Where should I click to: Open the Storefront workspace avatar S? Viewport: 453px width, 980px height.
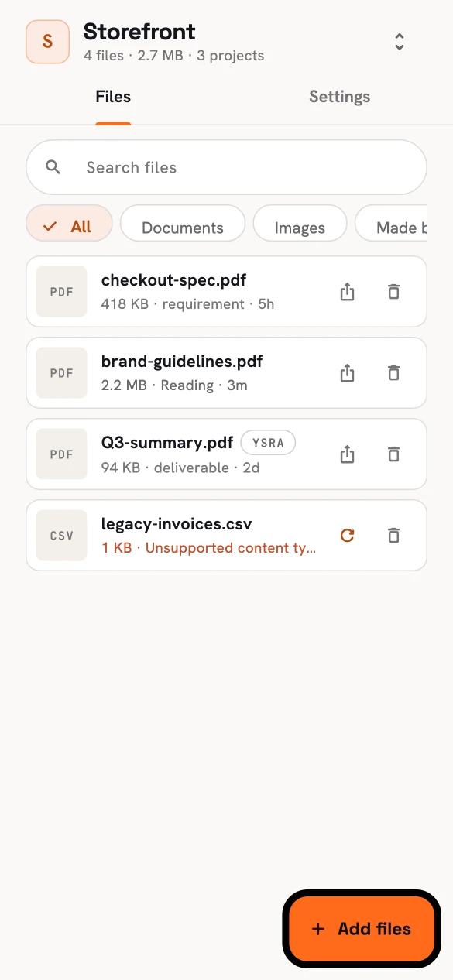click(x=47, y=42)
